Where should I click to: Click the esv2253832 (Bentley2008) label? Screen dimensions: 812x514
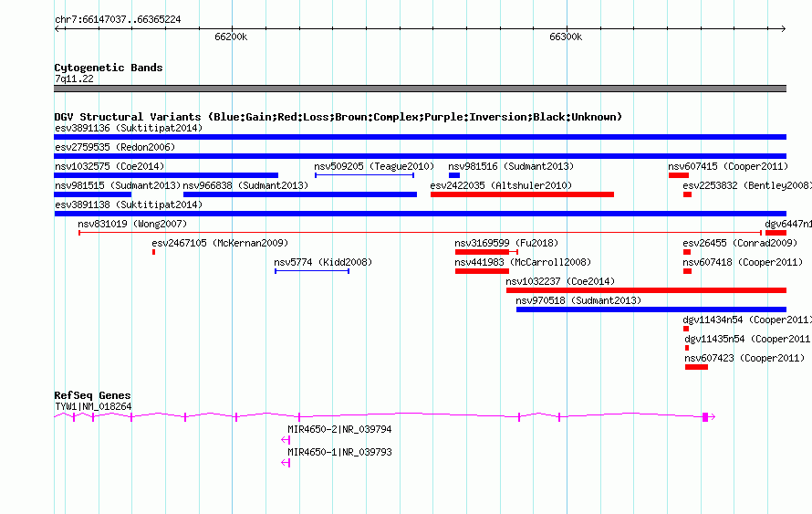point(746,185)
